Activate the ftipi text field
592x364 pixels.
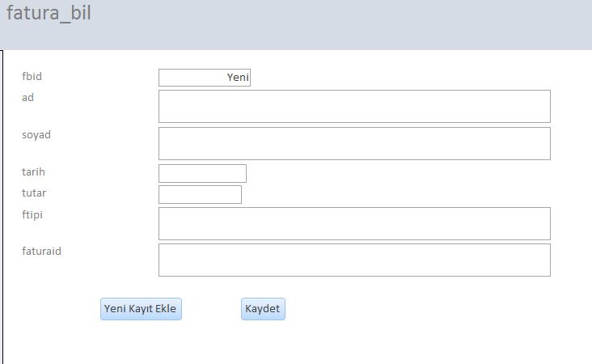pos(354,223)
